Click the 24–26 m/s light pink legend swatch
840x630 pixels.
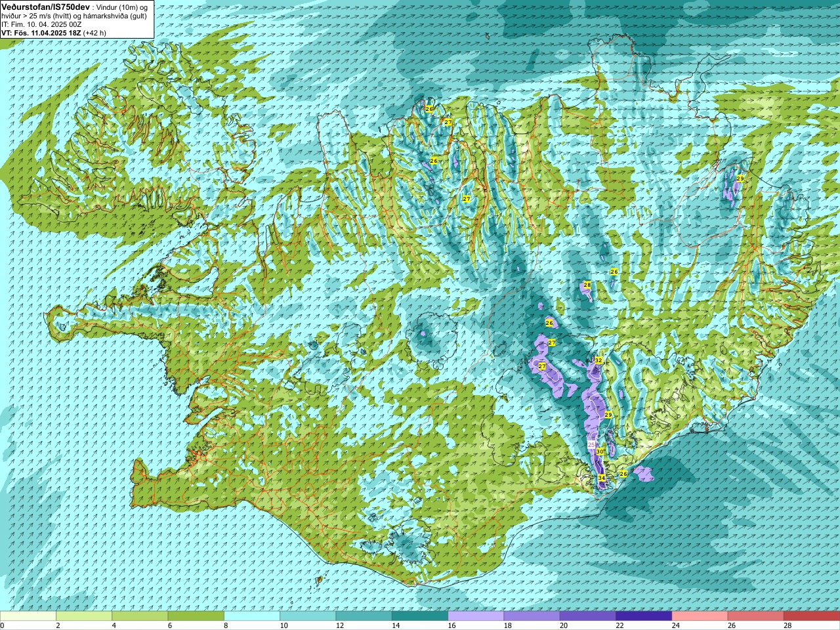tap(700, 616)
